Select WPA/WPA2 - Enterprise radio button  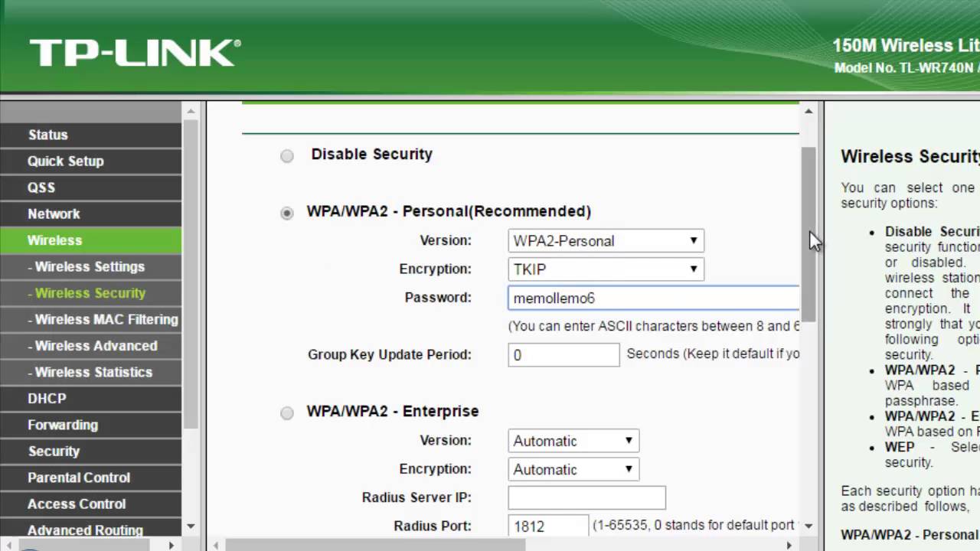point(287,413)
